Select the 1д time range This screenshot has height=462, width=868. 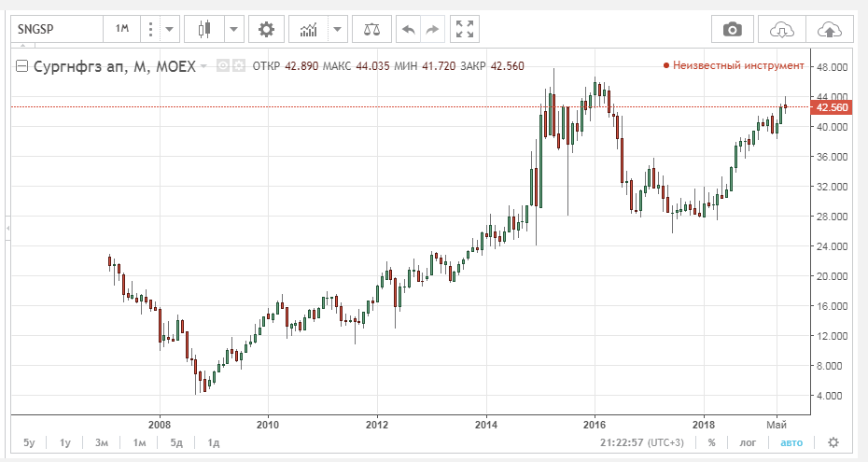point(213,442)
